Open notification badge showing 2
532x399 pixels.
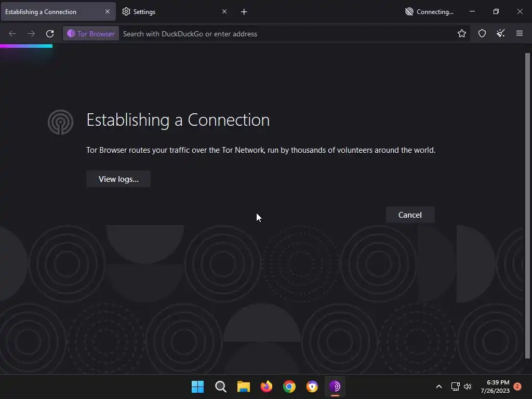pyautogui.click(x=517, y=387)
